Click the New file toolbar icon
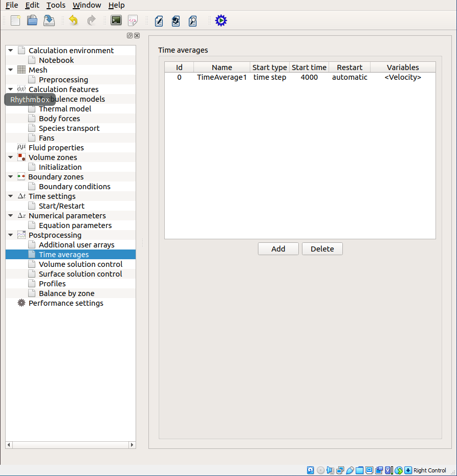The image size is (457, 476). click(x=16, y=20)
